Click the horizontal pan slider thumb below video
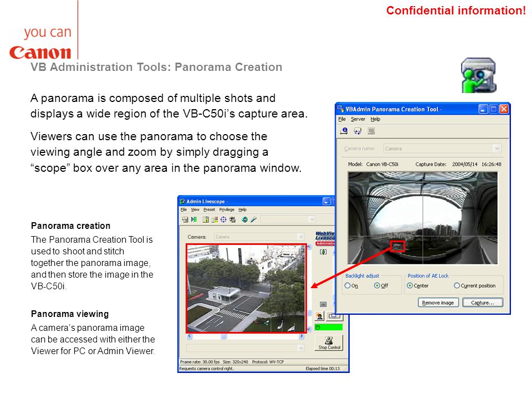532x399 pixels. click(x=223, y=336)
